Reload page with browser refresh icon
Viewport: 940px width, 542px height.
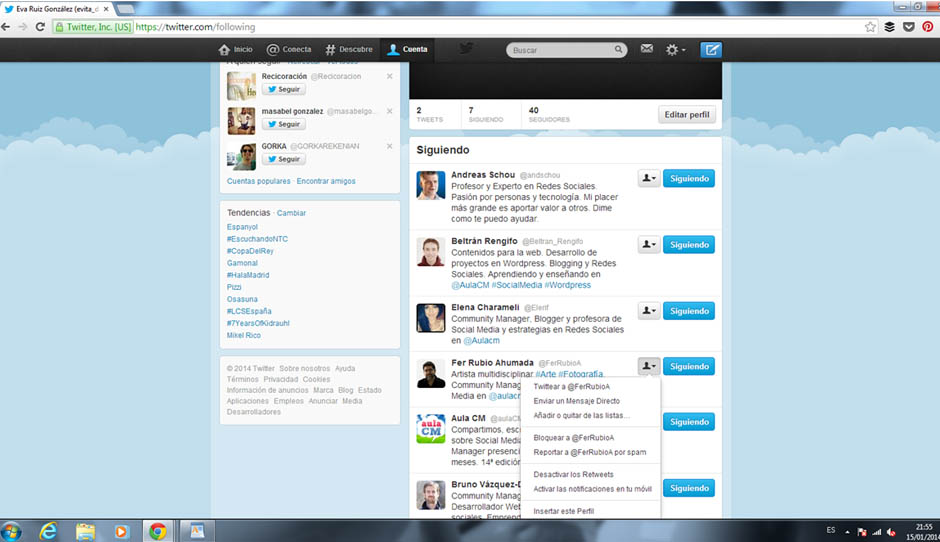(x=39, y=27)
